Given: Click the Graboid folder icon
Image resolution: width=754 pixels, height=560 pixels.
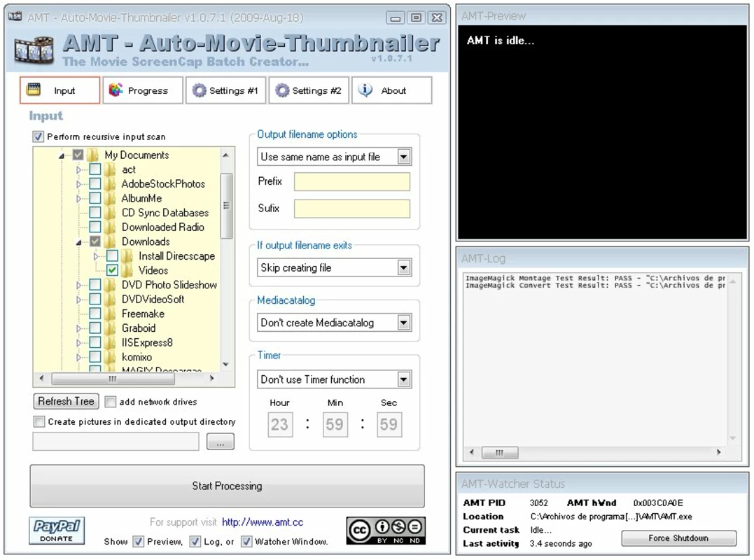Looking at the screenshot, I should tap(111, 328).
